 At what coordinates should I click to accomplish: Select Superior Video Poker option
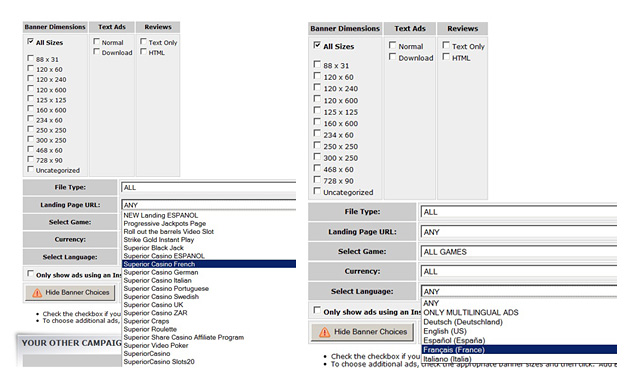point(209,346)
